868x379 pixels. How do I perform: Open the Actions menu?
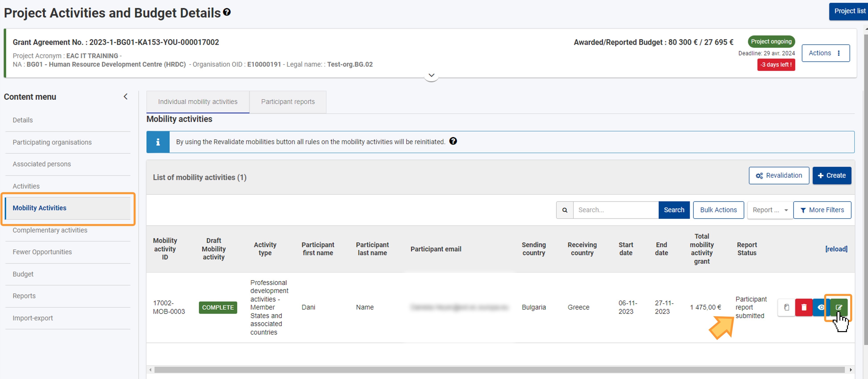point(825,53)
